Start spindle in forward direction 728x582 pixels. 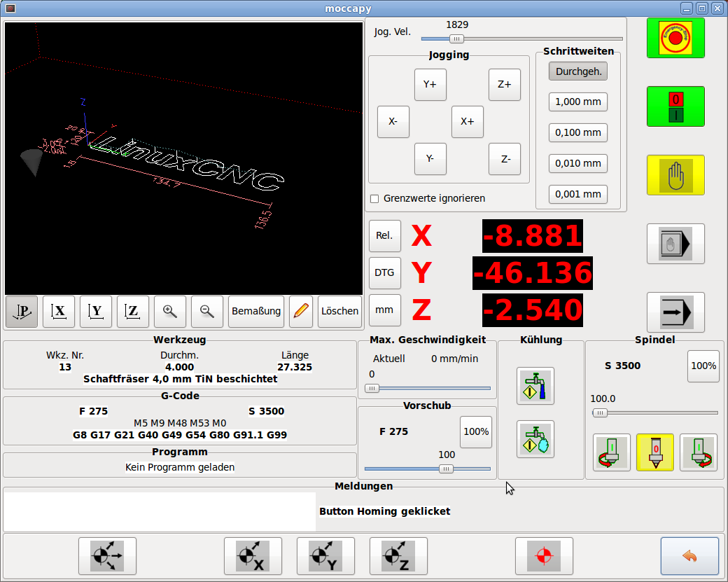pos(699,452)
